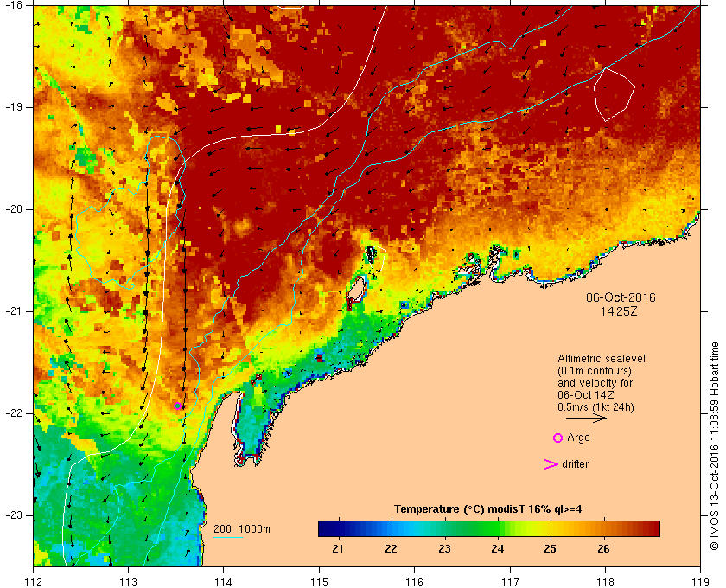Image resolution: width=726 pixels, height=588 pixels.
Task: Click the '113' longitude axis label
Action: (x=128, y=582)
